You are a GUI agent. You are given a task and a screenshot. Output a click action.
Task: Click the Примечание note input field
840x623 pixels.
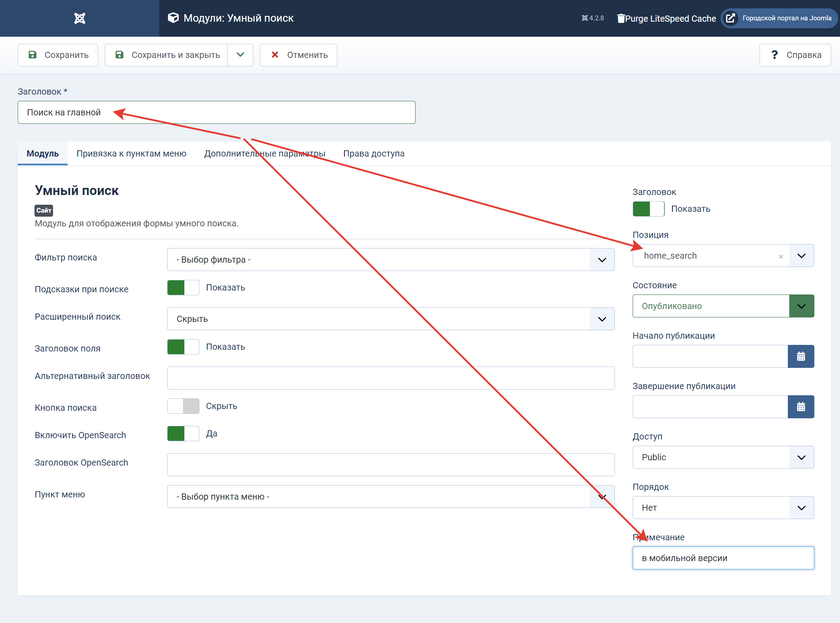[x=723, y=558]
